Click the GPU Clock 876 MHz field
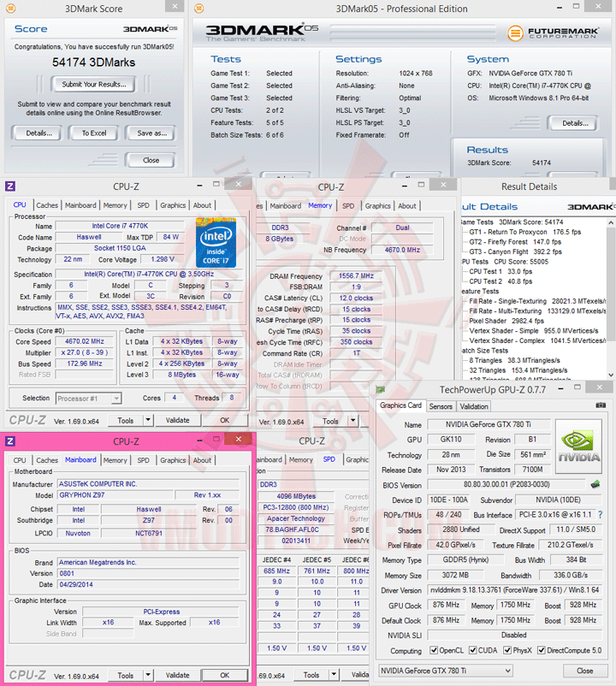 pyautogui.click(x=446, y=605)
